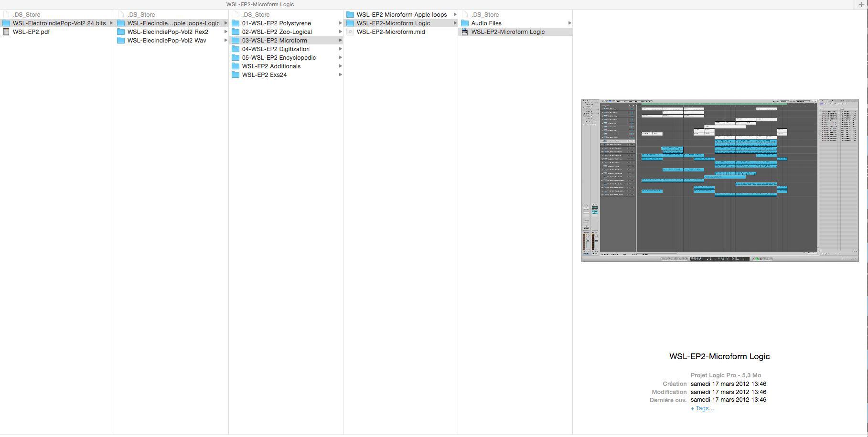Select the 02-WSL-EP2 Zoo-Logical row
Image resolution: width=868 pixels, height=437 pixels.
tap(286, 32)
